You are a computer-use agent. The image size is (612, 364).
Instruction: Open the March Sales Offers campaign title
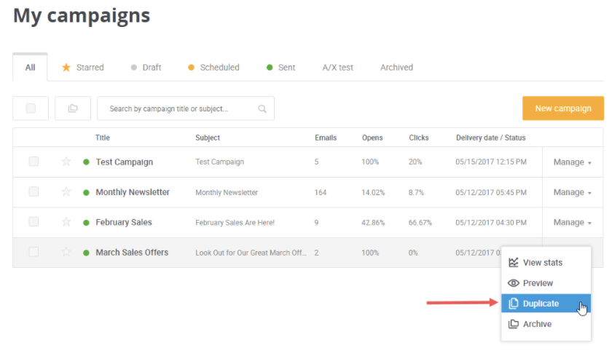click(132, 253)
